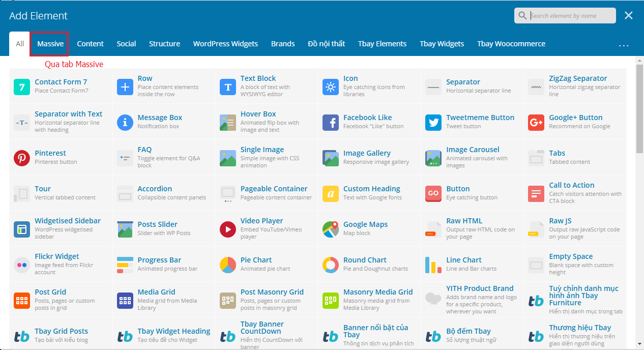Select the Round Chart doughnut icon
Image resolution: width=644 pixels, height=350 pixels.
point(331,265)
